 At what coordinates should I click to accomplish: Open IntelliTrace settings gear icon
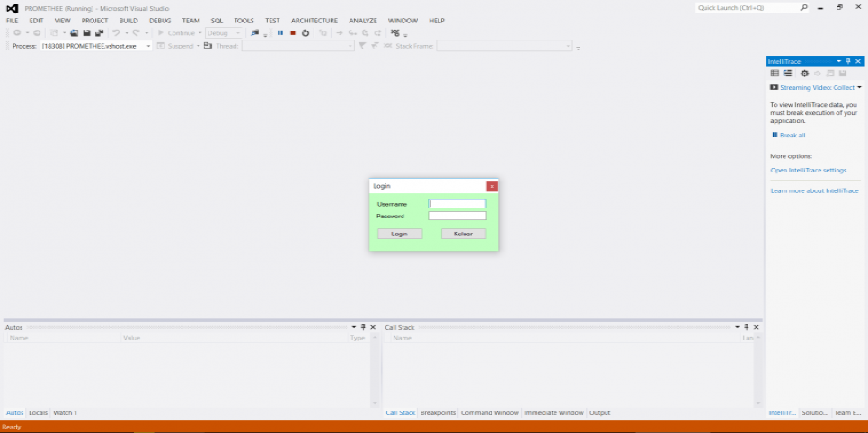[x=804, y=73]
